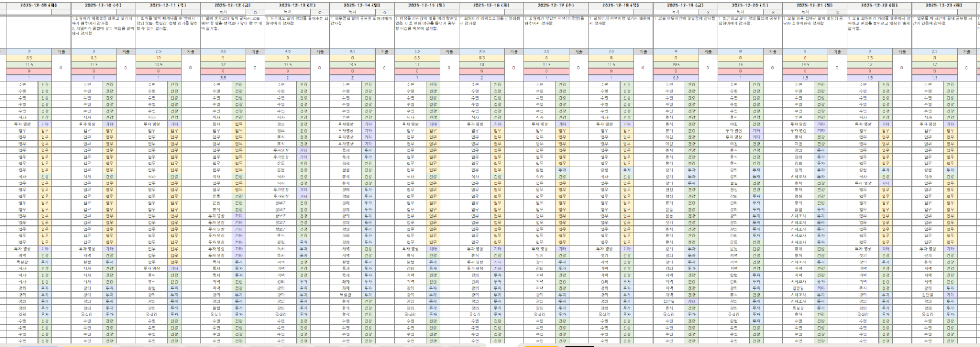The height and width of the screenshot is (347, 980).
Task: Click the 2025-12-11 date header
Action: [168, 5]
